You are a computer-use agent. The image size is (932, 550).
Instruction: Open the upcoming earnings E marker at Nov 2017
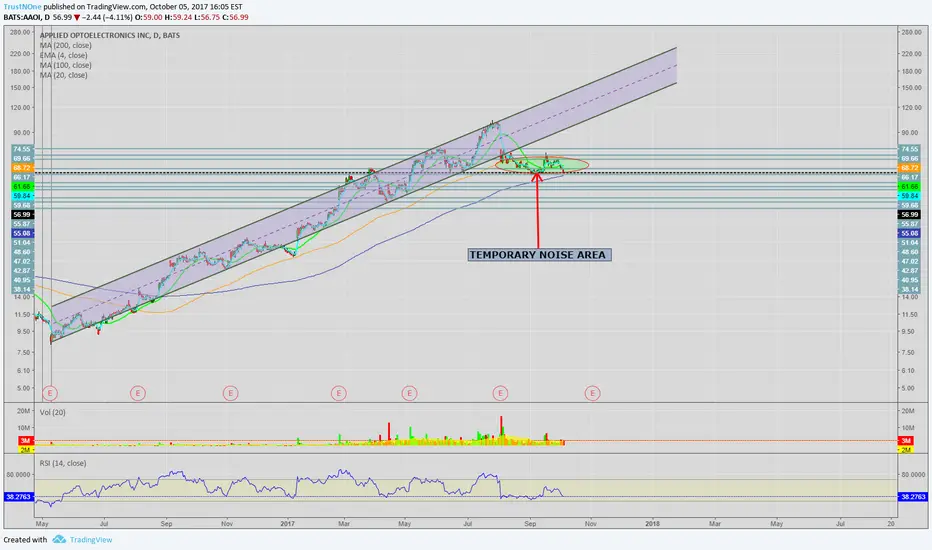[592, 393]
